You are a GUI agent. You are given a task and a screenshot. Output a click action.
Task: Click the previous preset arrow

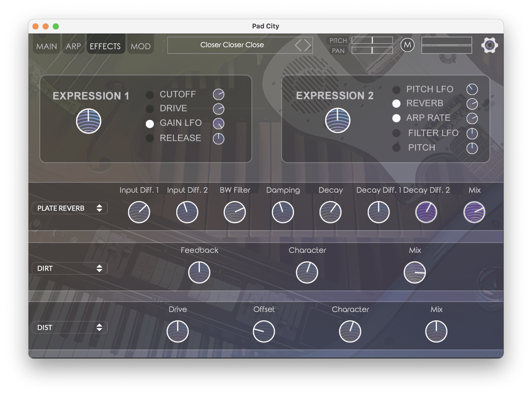click(x=298, y=45)
